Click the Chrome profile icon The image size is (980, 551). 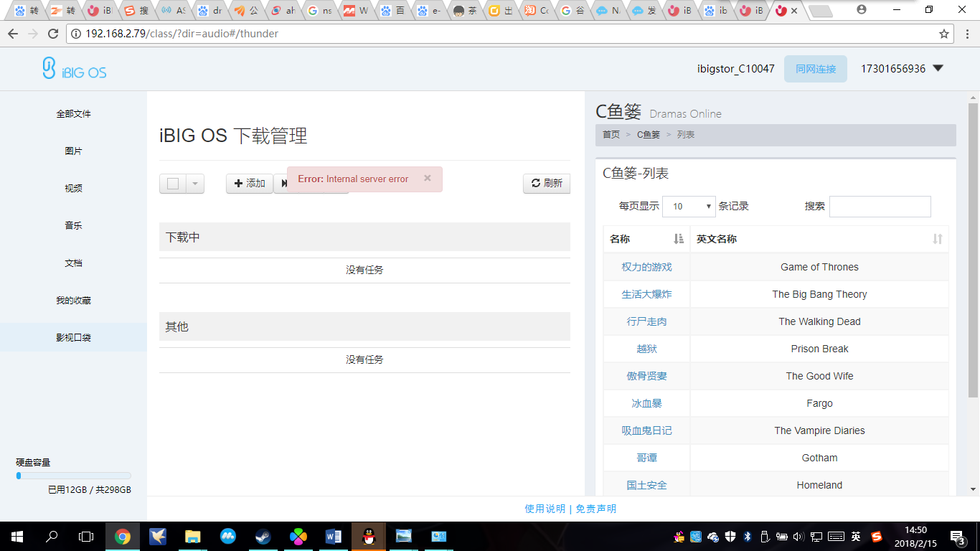point(861,9)
